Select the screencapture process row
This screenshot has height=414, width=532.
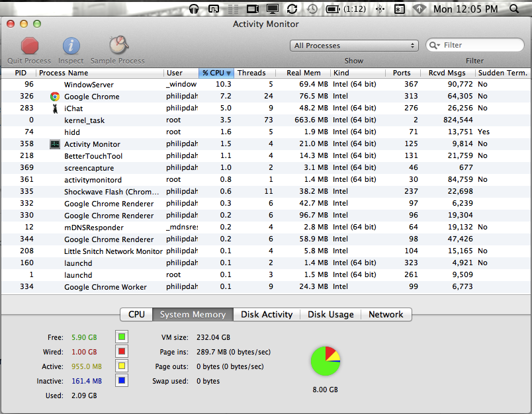coord(265,167)
